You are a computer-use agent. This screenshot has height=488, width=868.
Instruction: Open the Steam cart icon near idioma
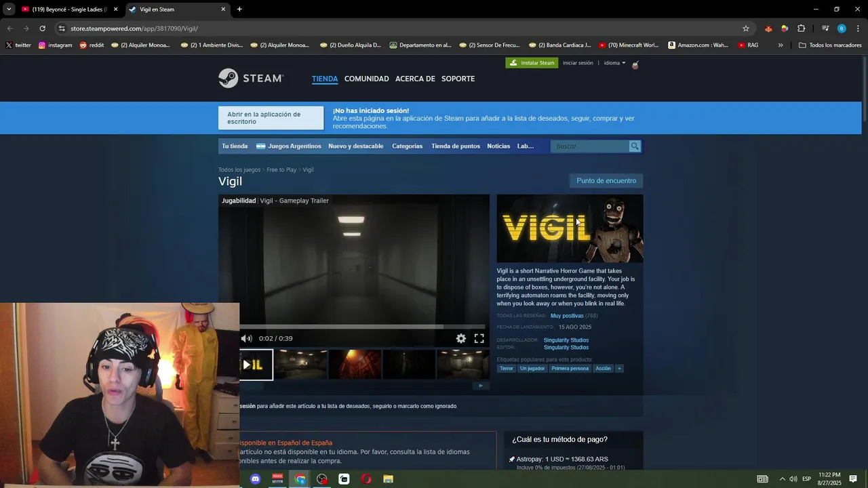(635, 64)
